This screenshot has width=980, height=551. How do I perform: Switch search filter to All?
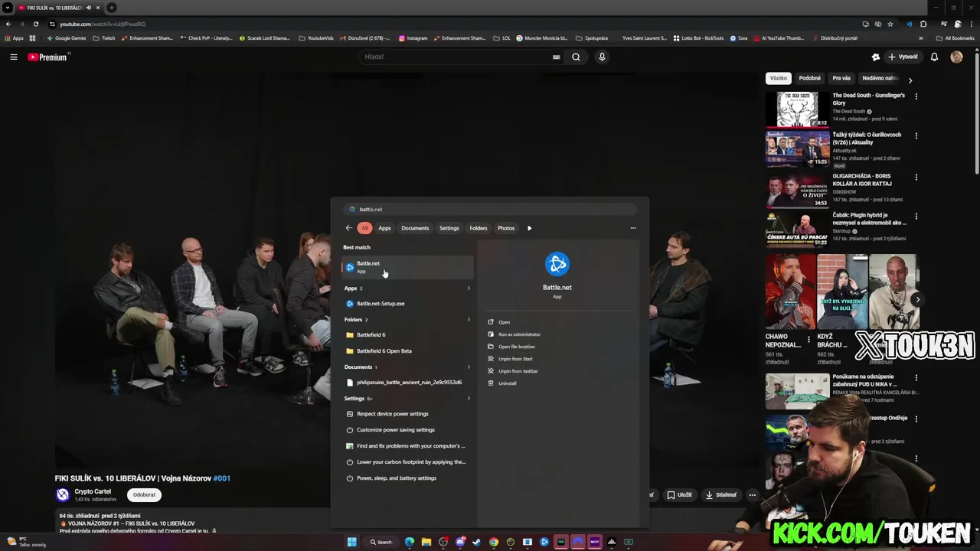364,228
